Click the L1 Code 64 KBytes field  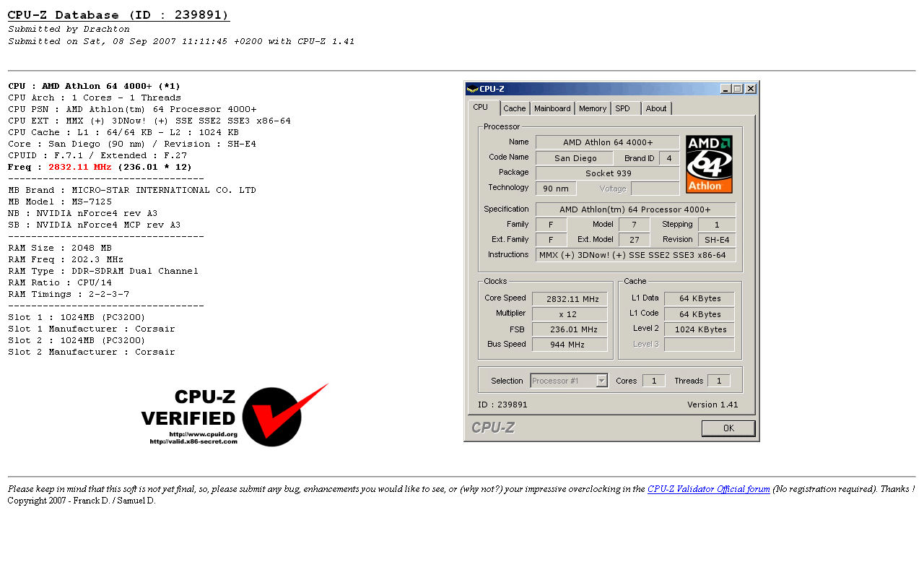pyautogui.click(x=699, y=314)
